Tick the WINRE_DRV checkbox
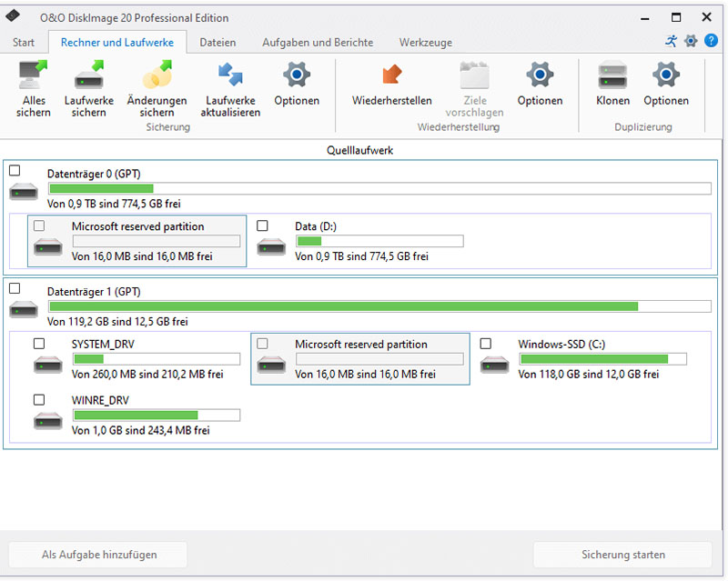The width and height of the screenshot is (728, 581). coord(39,400)
